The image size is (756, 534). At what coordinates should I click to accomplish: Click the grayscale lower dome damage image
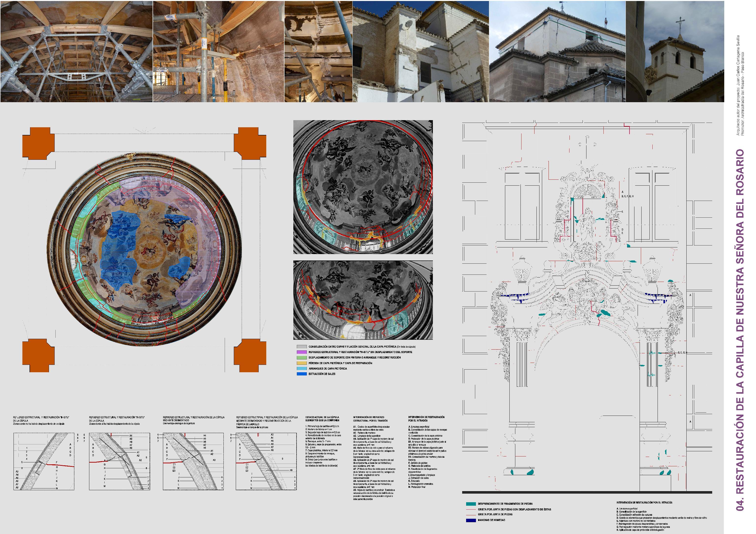(363, 300)
